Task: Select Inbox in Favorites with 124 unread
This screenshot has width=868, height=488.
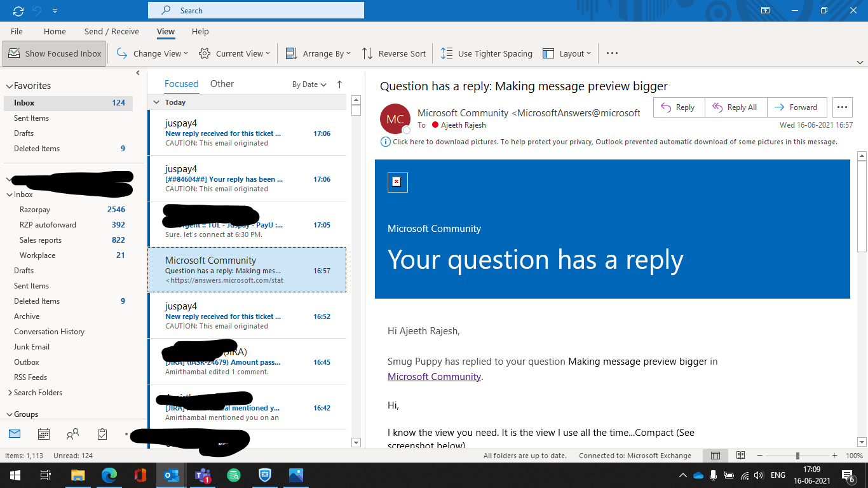Action: click(68, 103)
